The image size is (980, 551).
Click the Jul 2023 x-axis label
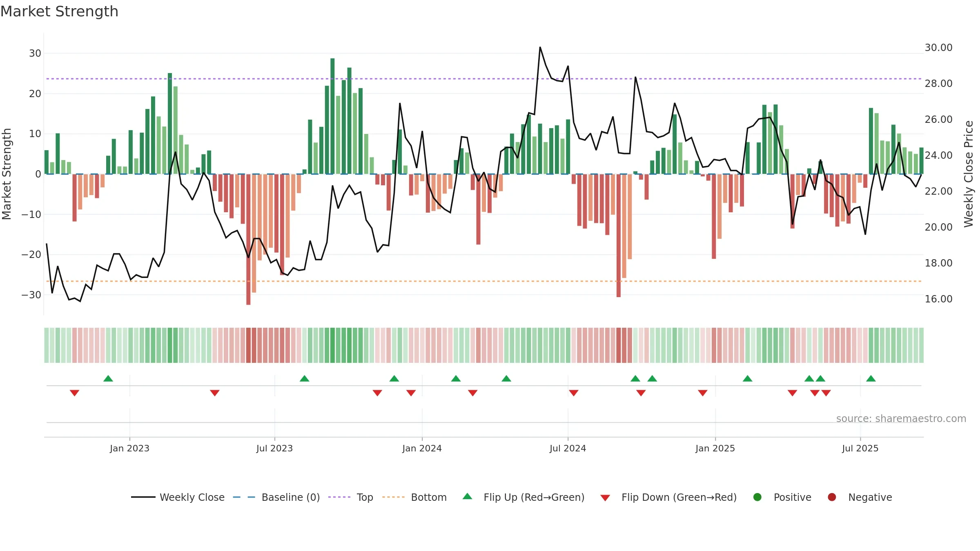(x=274, y=448)
